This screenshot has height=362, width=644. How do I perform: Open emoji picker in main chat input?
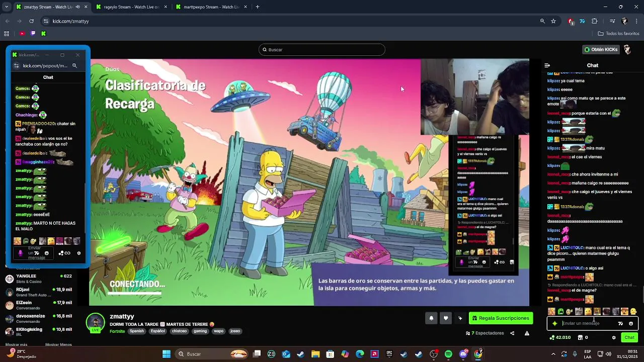tap(631, 323)
